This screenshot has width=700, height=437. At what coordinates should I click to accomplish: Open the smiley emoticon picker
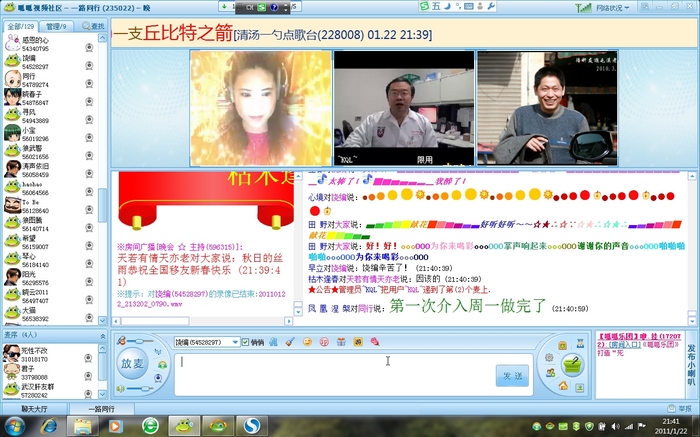tap(307, 342)
